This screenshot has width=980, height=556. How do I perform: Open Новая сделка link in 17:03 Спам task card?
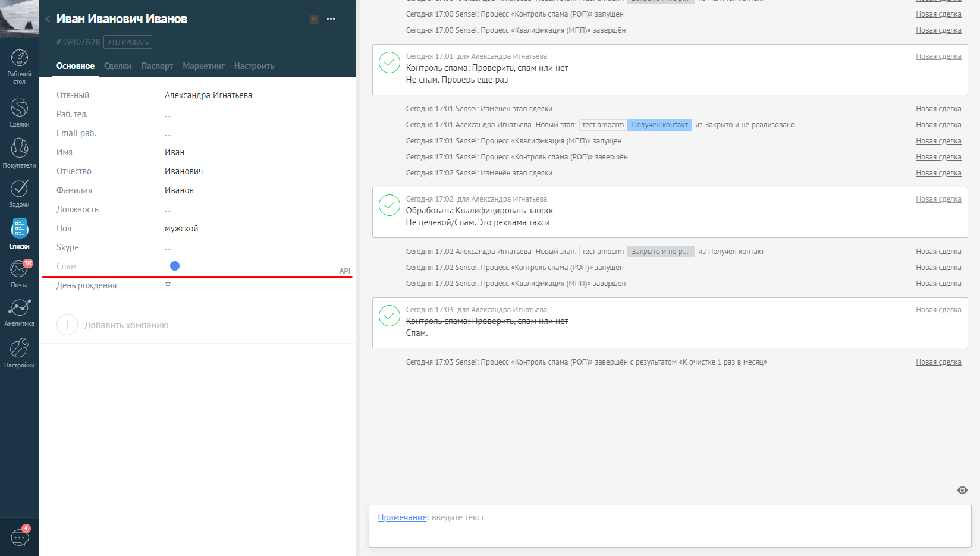click(938, 310)
